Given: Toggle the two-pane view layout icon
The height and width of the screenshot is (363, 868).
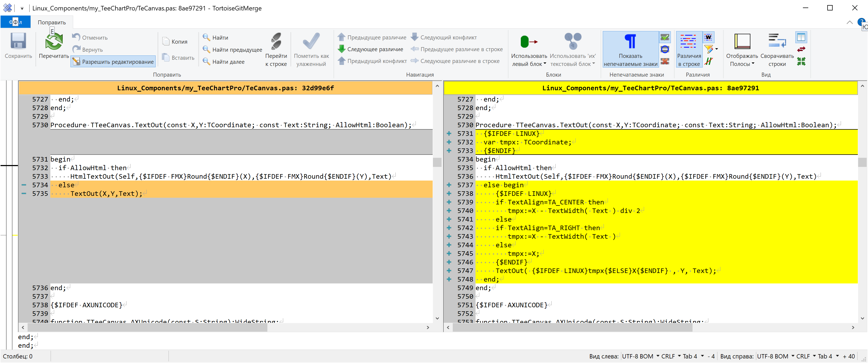Looking at the screenshot, I should pos(801,37).
